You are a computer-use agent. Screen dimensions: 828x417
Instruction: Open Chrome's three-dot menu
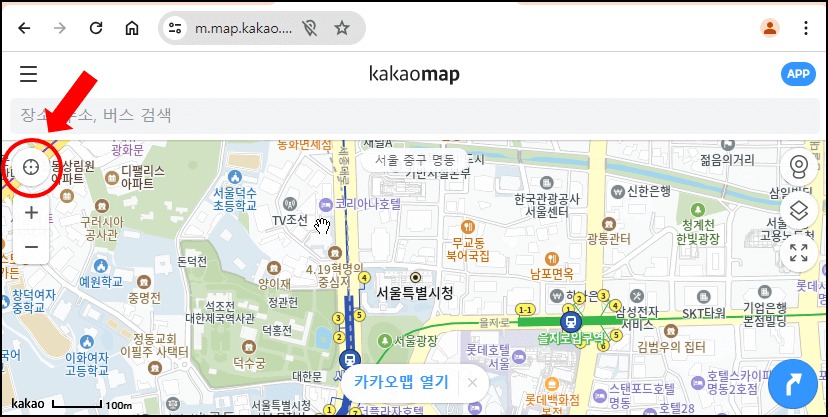point(805,28)
